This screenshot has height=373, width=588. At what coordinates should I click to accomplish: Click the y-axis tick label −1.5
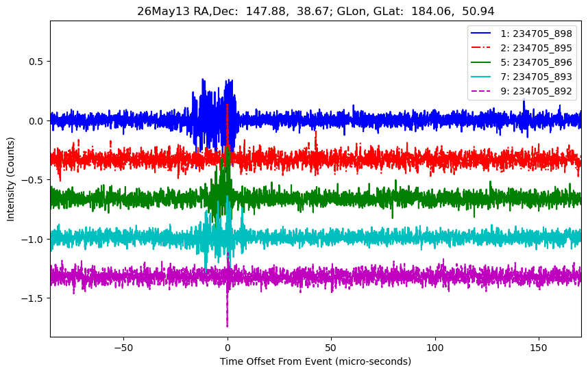(x=32, y=298)
